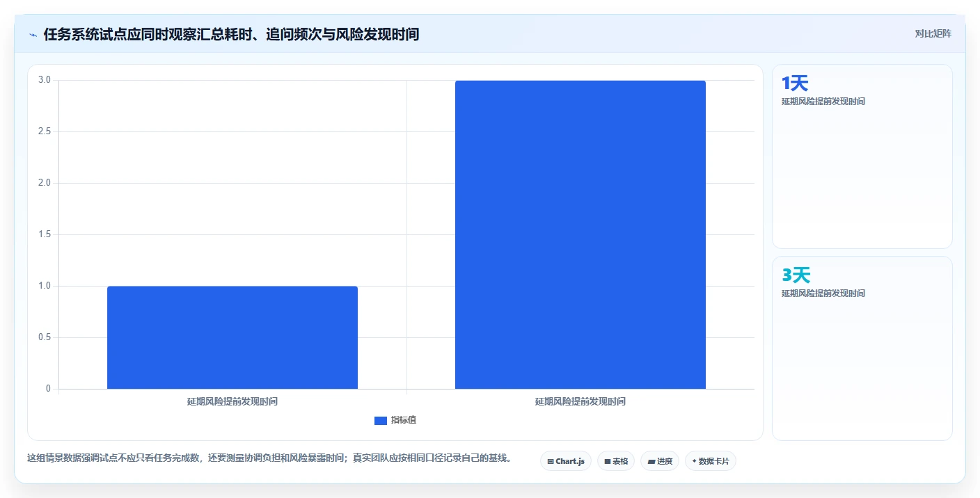Click the 3.0 y-axis label
Viewport: 980px width, 498px height.
tap(45, 80)
